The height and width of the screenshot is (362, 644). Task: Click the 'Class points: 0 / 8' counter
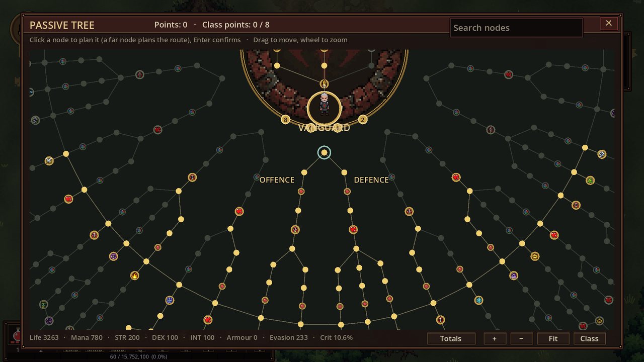click(236, 25)
